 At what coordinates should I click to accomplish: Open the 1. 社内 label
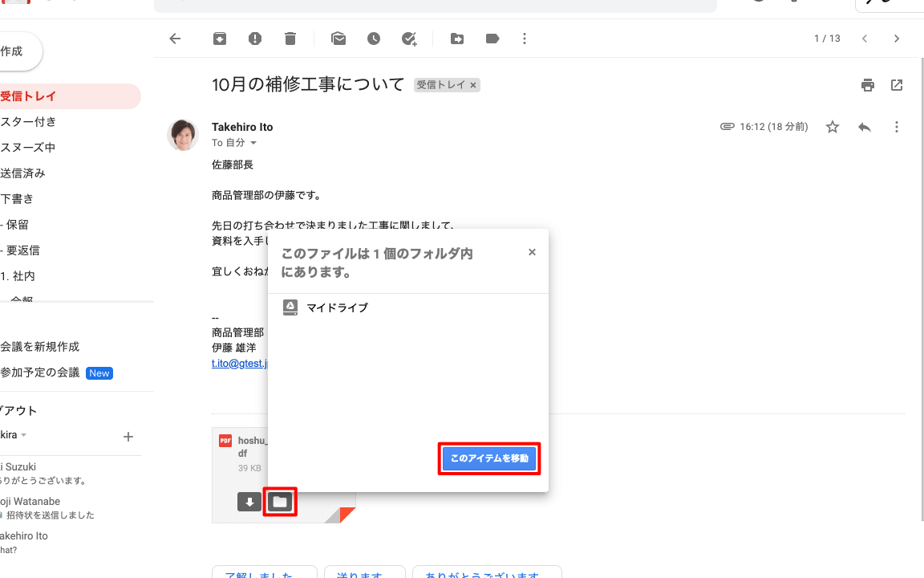click(x=18, y=276)
